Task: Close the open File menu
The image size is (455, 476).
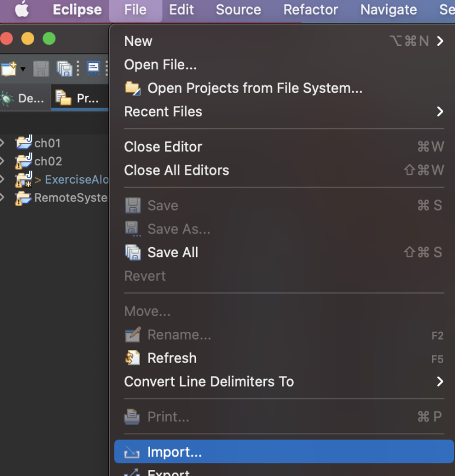Action: [x=135, y=10]
